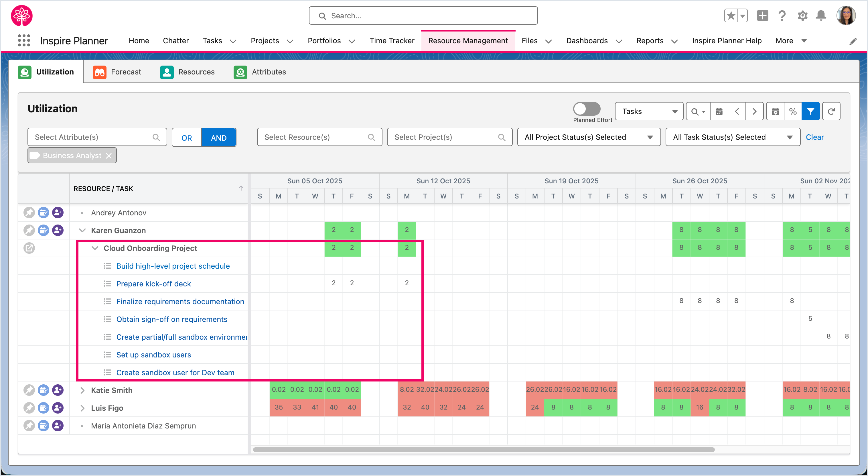Go to next period with right arrow
Image resolution: width=868 pixels, height=476 pixels.
(x=754, y=112)
